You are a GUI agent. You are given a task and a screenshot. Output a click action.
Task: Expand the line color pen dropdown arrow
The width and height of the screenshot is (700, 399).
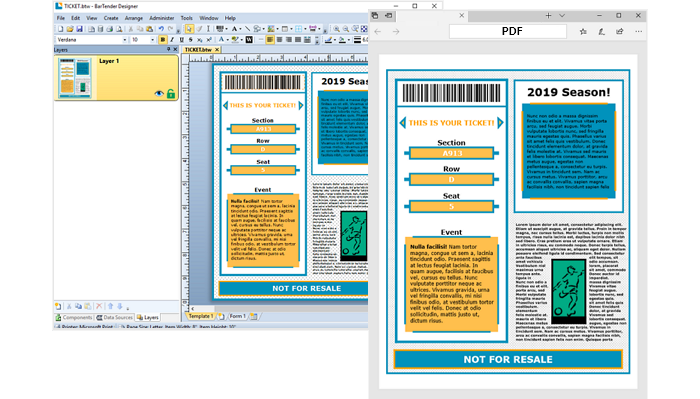(335, 40)
